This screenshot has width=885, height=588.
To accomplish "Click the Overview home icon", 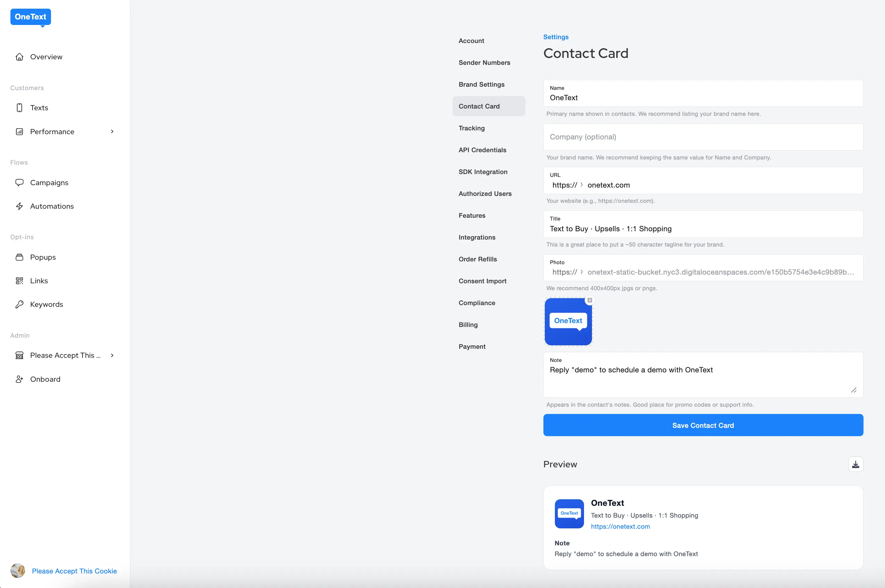I will 19,57.
